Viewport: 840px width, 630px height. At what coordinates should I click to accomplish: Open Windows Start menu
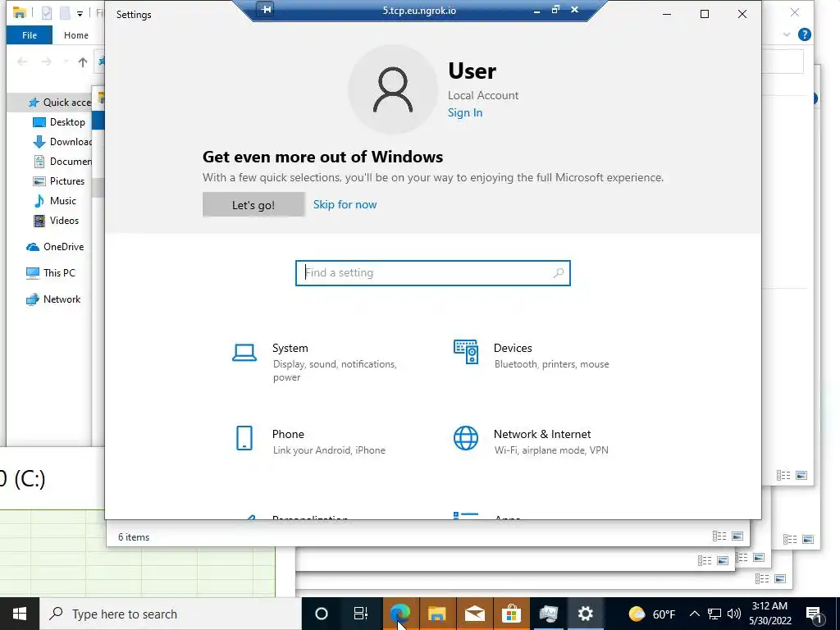pos(20,614)
